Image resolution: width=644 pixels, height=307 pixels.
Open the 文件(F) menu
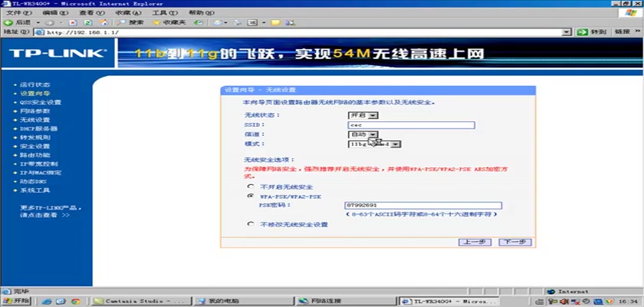[x=19, y=13]
